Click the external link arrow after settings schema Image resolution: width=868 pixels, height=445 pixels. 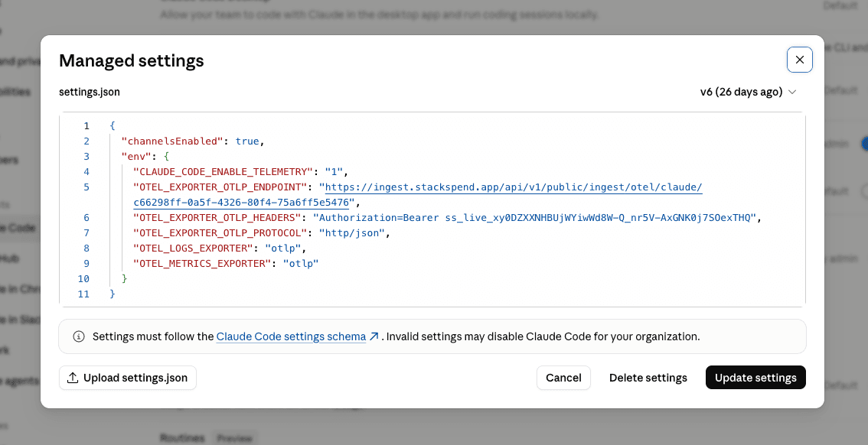point(374,336)
